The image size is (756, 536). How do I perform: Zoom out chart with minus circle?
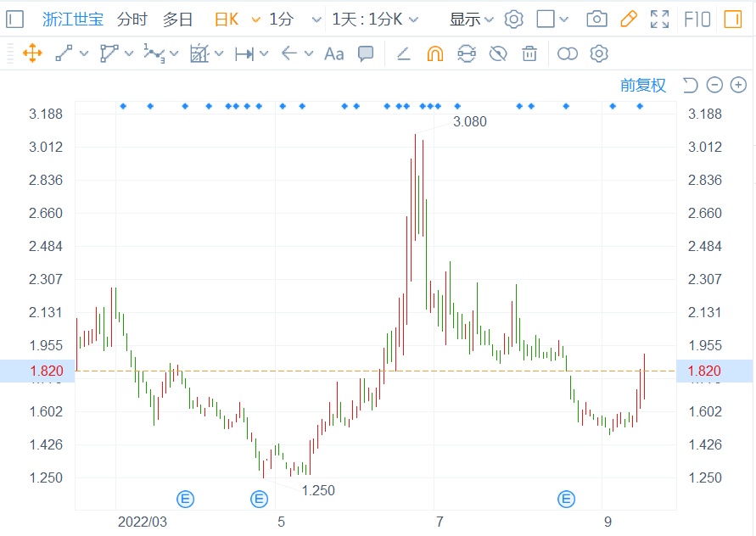(x=714, y=86)
